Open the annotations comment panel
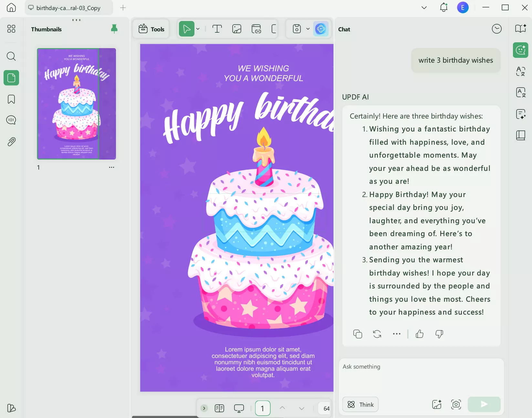Viewport: 532px width, 418px height. pos(11,120)
